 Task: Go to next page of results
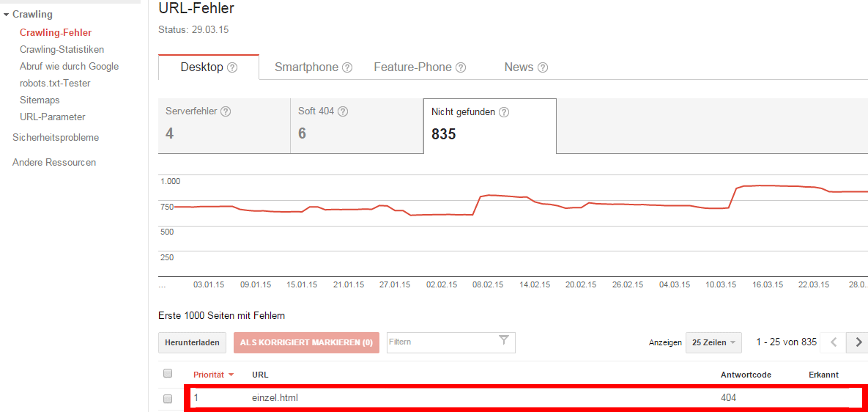(x=858, y=342)
